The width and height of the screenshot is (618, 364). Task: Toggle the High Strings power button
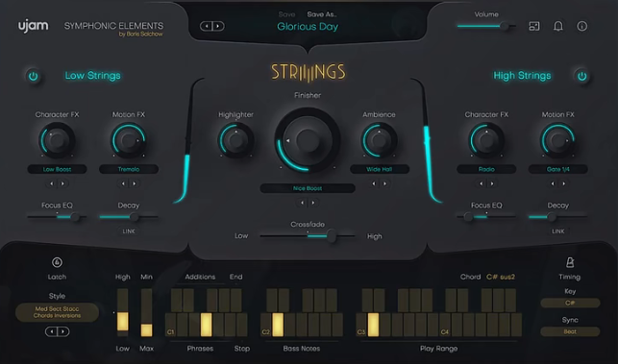click(x=581, y=76)
